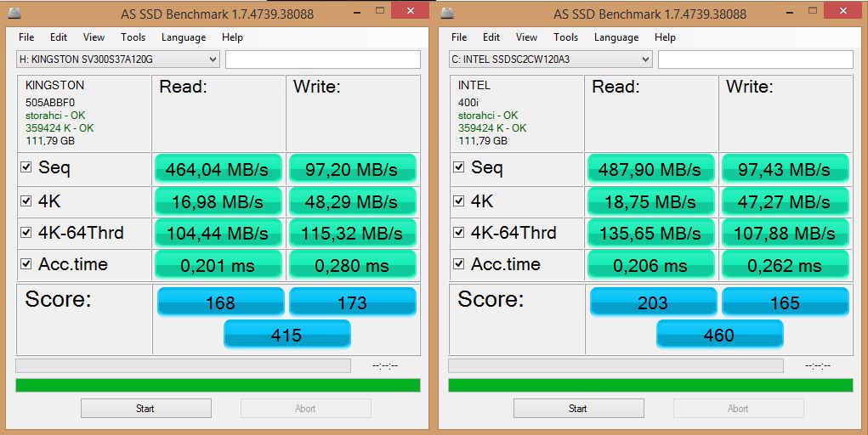Uncheck 4K test in Intel window

[459, 201]
